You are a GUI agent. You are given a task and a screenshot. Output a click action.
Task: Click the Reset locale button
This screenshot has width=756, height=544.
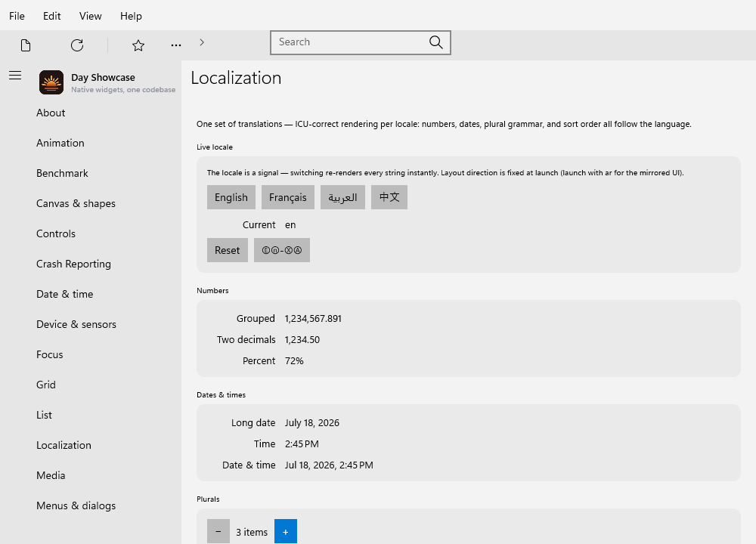(227, 250)
